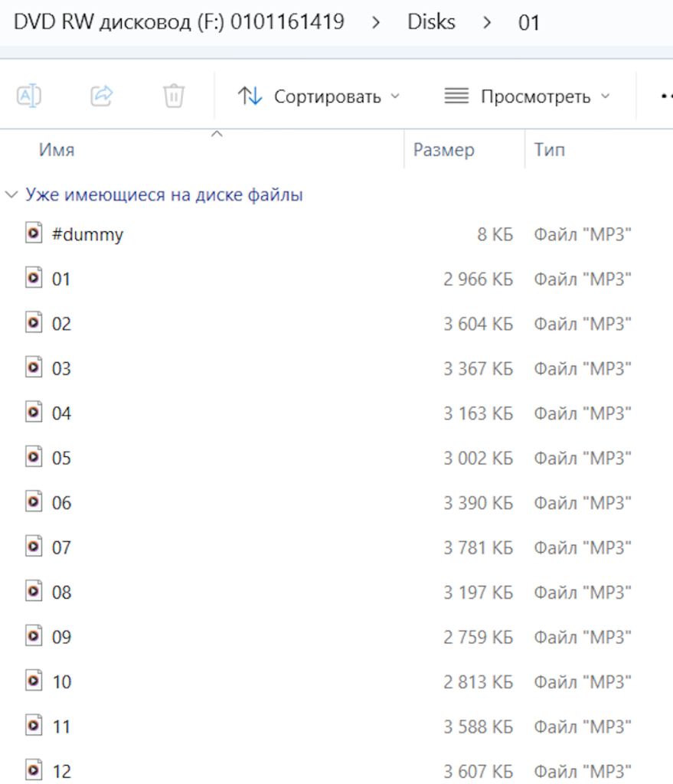Select the MP3 icon of file 12
This screenshot has width=673, height=784.
pos(34,770)
